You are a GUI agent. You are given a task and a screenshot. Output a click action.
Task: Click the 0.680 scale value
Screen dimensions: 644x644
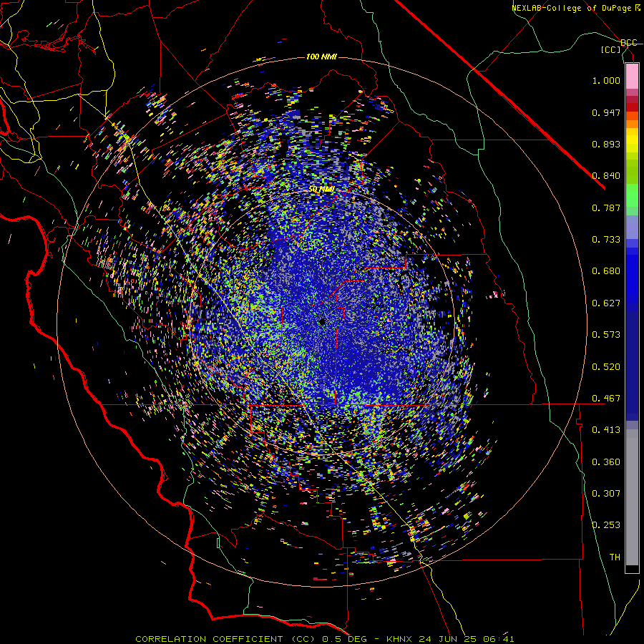606,271
